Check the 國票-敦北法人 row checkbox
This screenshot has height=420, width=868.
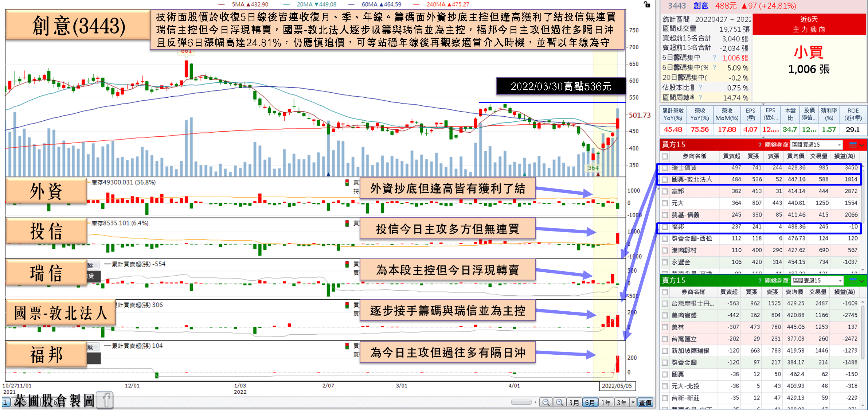pyautogui.click(x=665, y=179)
